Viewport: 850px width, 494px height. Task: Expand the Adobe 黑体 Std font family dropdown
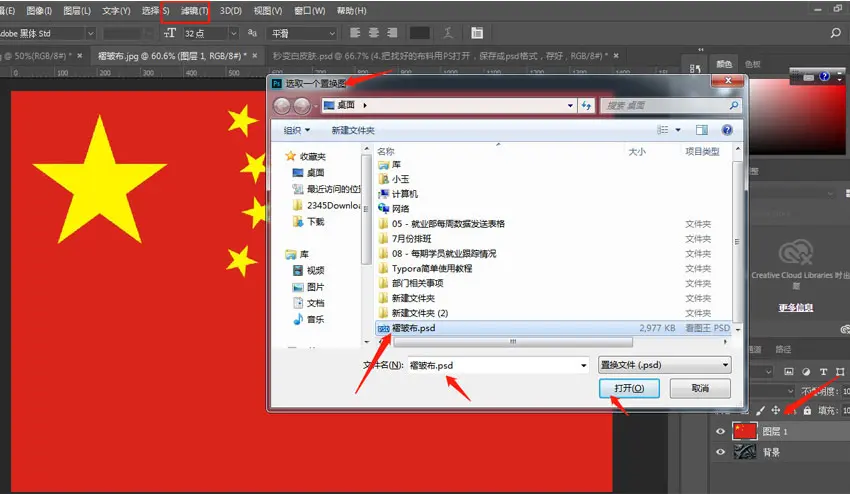point(91,34)
